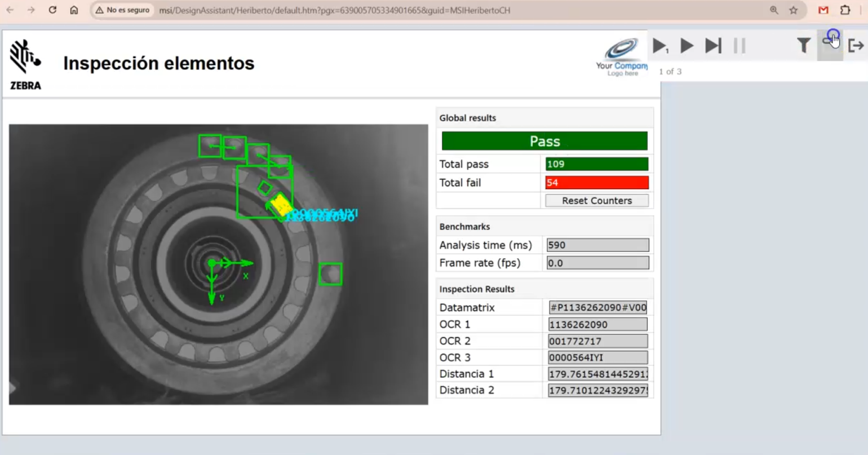This screenshot has width=868, height=455.
Task: Start continuous inspection run
Action: pyautogui.click(x=687, y=46)
